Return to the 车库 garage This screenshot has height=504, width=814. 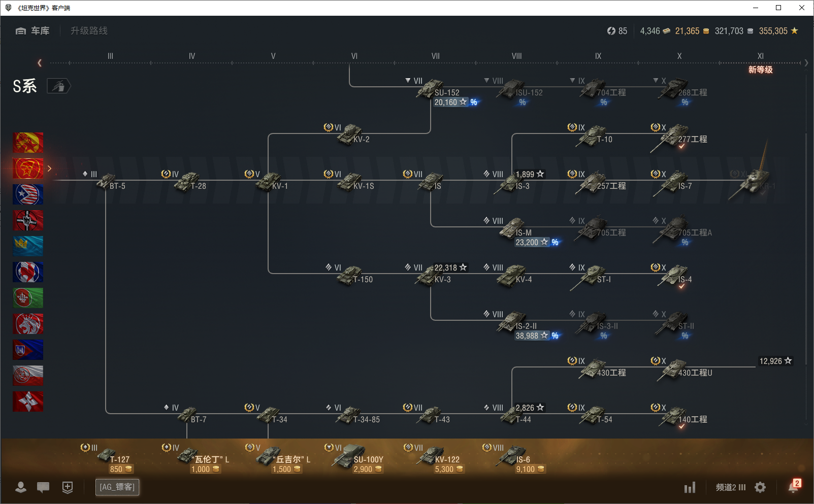(x=33, y=31)
